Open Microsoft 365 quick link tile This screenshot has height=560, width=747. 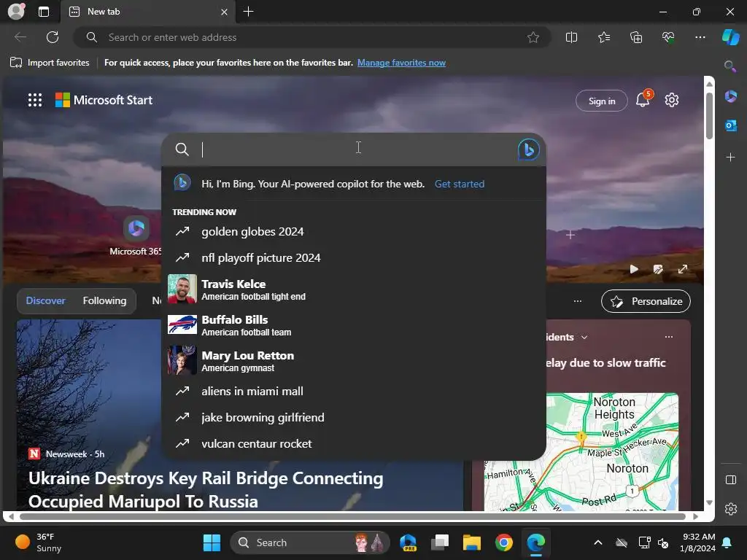tap(136, 236)
